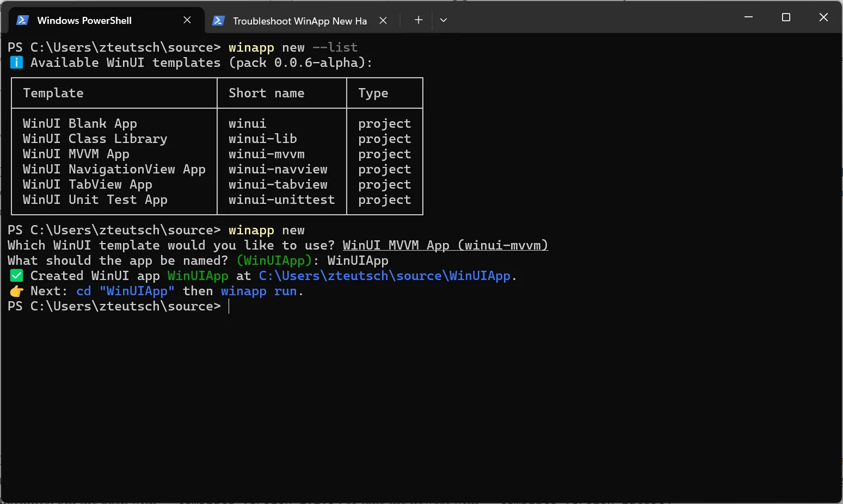Screen dimensions: 843x504
Task: Click 'WinUI NavigationView App' template name
Action: [114, 169]
